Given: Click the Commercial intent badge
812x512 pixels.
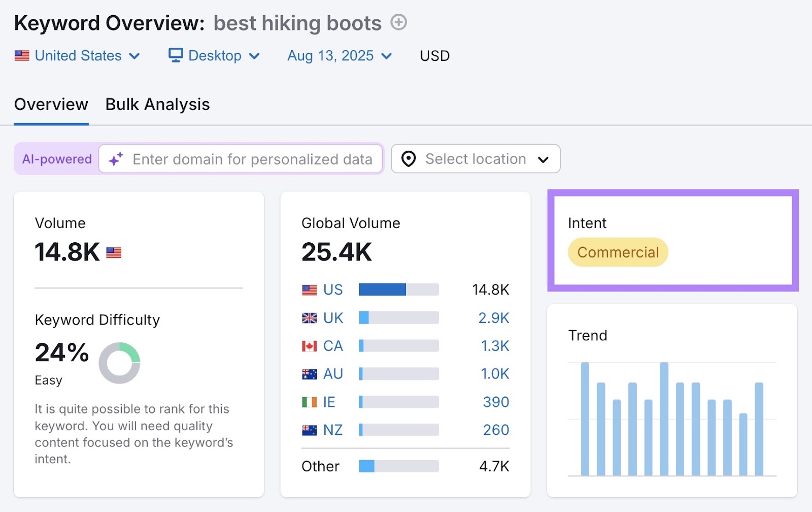Looking at the screenshot, I should coord(617,252).
